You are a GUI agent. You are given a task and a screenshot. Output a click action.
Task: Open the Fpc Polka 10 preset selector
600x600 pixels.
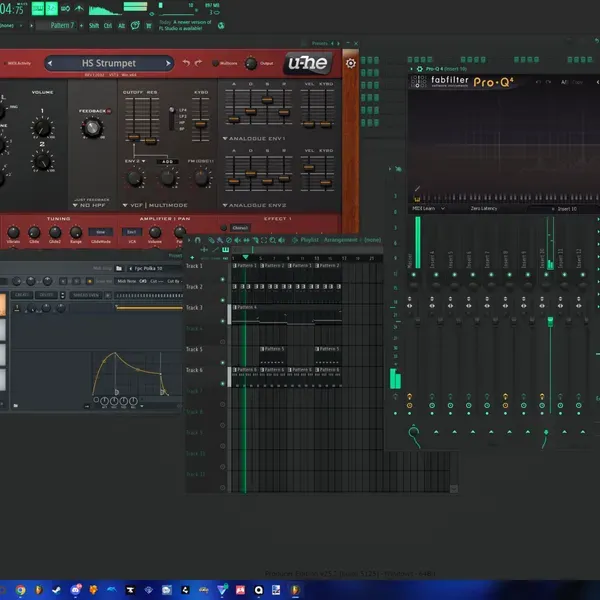148,269
